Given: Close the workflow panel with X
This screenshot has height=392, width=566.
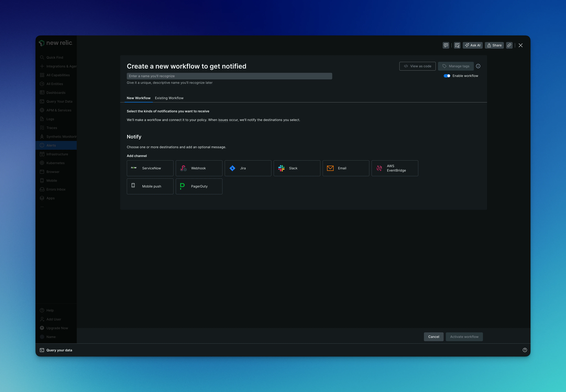Looking at the screenshot, I should tap(520, 45).
